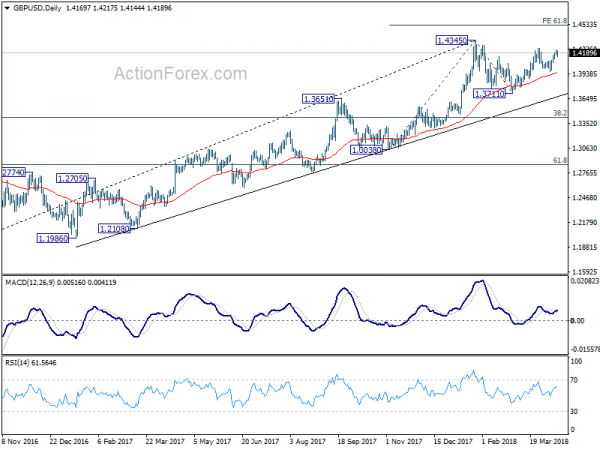Viewport: 600px width, 450px height.
Task: Click the 1.33520 price axis value
Action: point(585,123)
